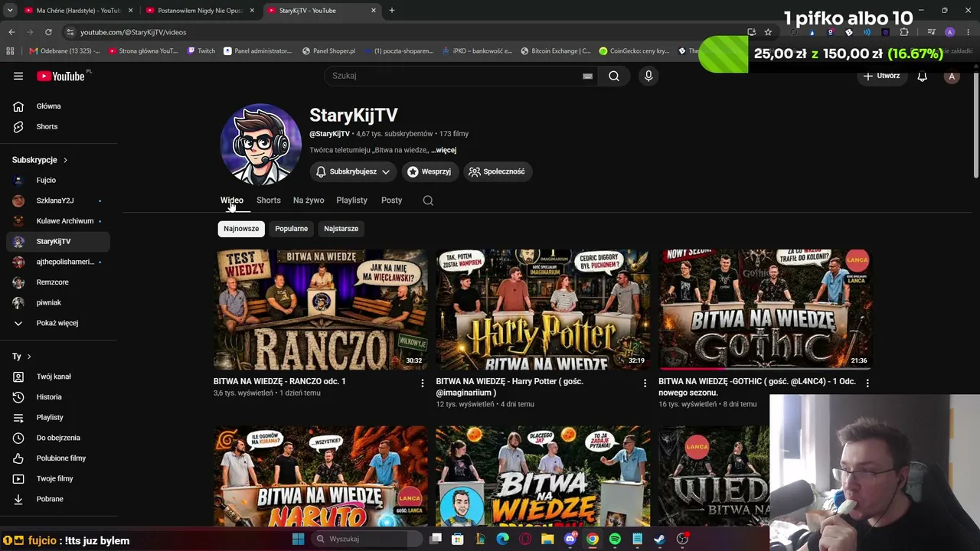Click the Wesprzyj button
The image size is (980, 551).
click(430, 171)
